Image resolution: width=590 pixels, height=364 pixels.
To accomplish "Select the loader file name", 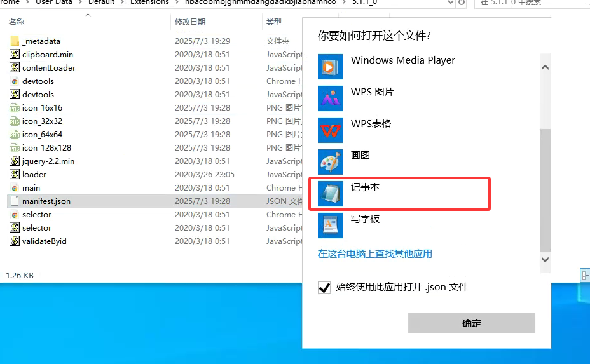I will point(34,175).
